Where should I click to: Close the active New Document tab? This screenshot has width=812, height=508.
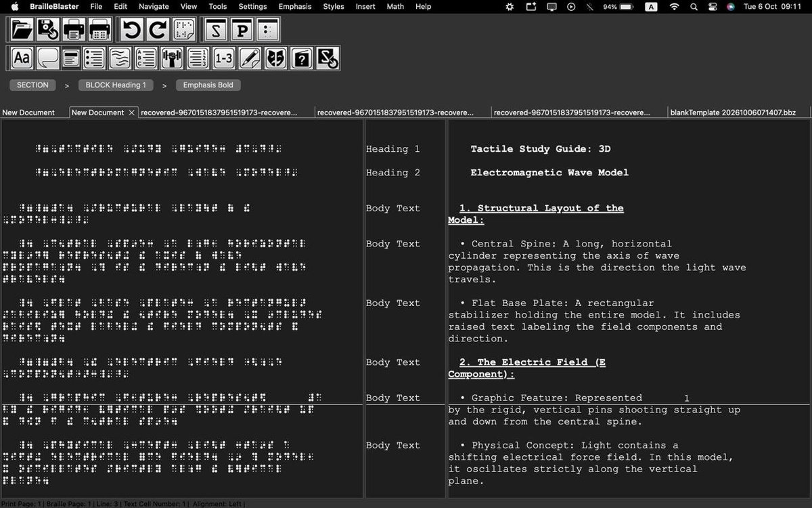pos(131,112)
